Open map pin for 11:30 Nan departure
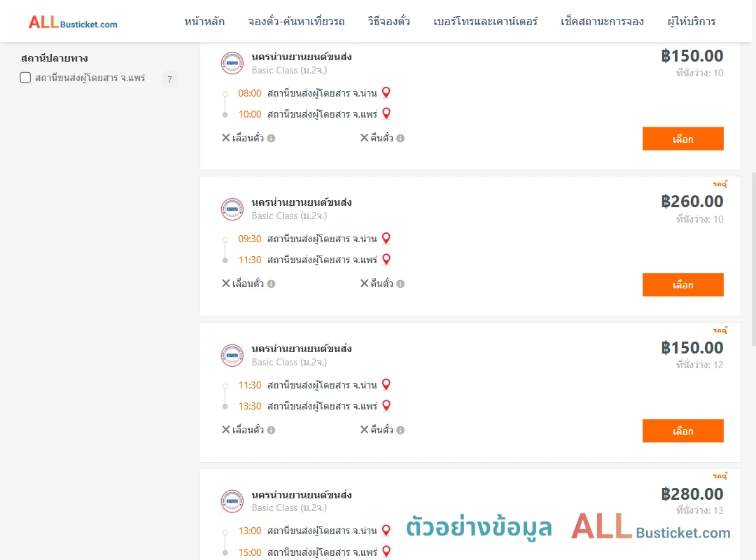 [x=386, y=384]
